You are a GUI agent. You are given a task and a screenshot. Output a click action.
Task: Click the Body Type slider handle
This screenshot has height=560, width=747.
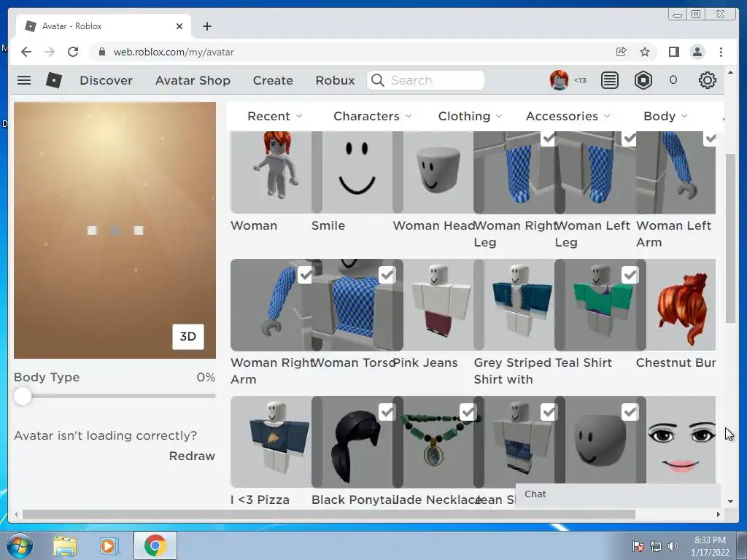23,396
